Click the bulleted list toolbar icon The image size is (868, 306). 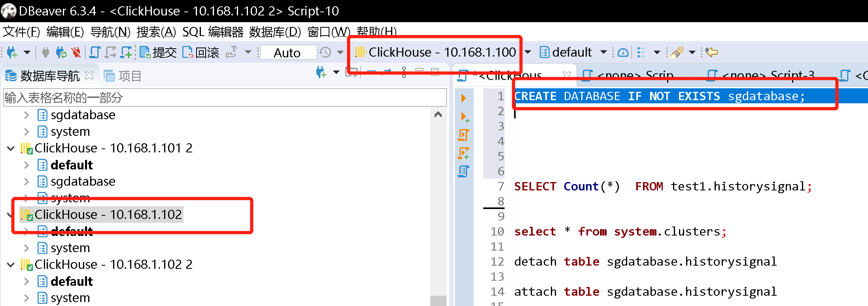click(641, 52)
